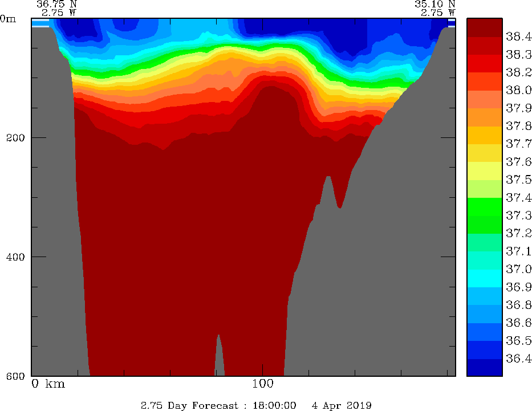
Task: Click the 37.6 colorbar label
Action: [519, 162]
